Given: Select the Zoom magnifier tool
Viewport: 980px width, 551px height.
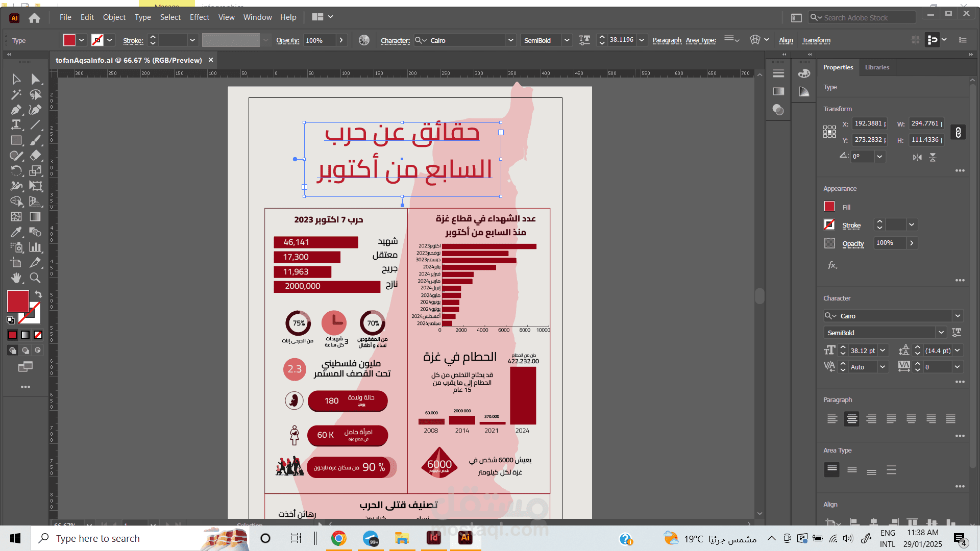Looking at the screenshot, I should pyautogui.click(x=35, y=278).
